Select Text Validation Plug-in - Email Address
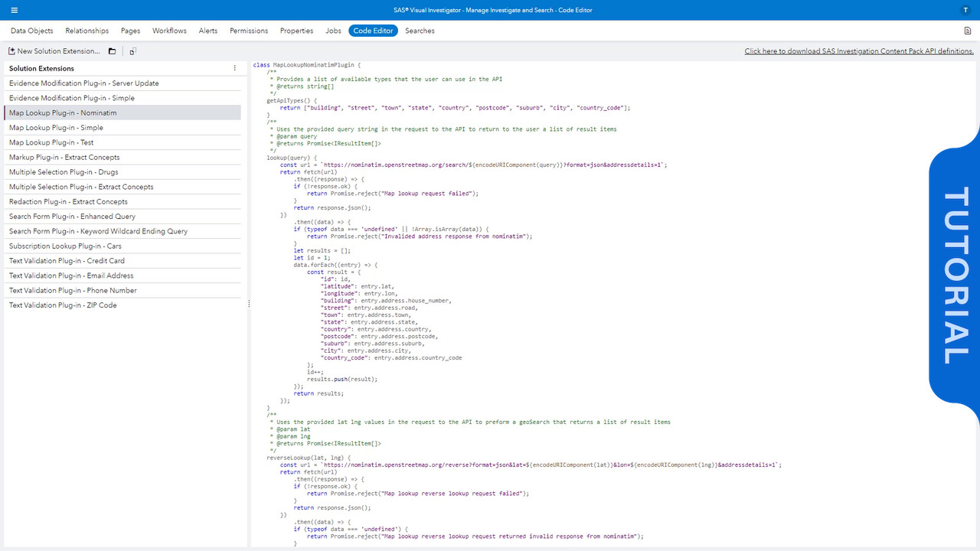The height and width of the screenshot is (551, 980). pyautogui.click(x=122, y=275)
